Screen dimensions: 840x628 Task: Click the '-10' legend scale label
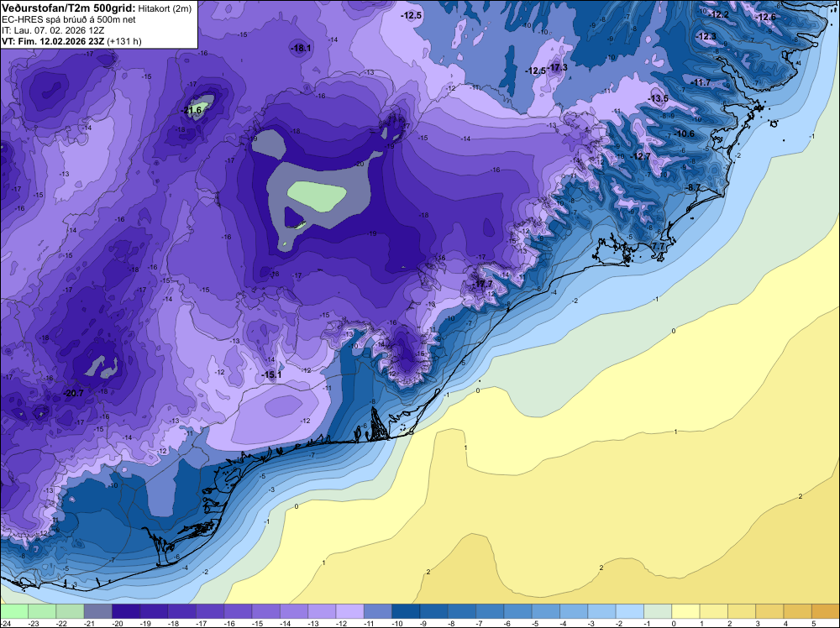coord(397,623)
